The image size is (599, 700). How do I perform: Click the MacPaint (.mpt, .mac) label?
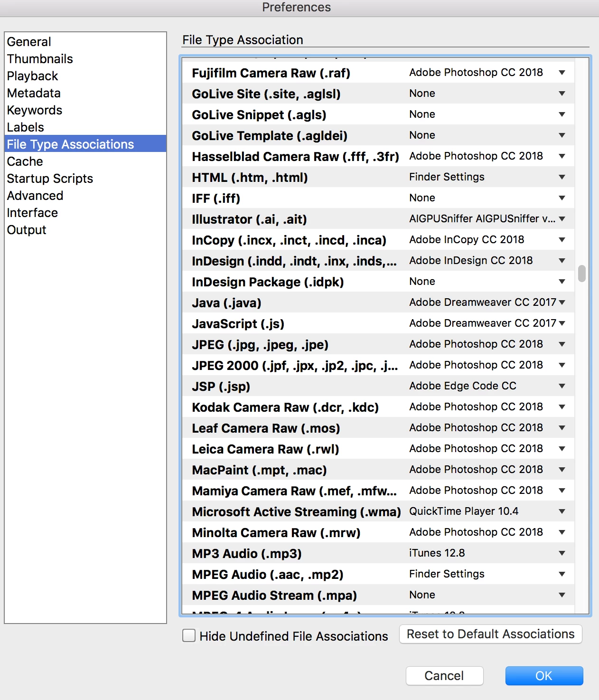259,470
